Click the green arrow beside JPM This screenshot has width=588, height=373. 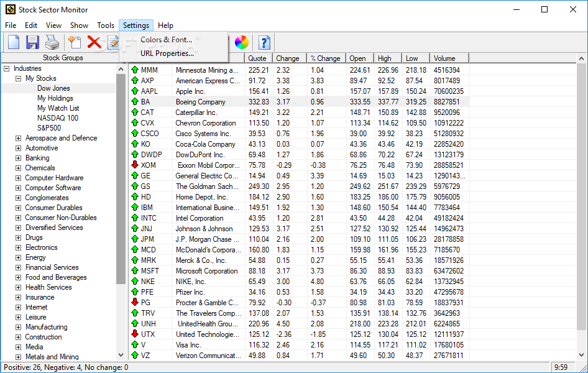tap(135, 239)
